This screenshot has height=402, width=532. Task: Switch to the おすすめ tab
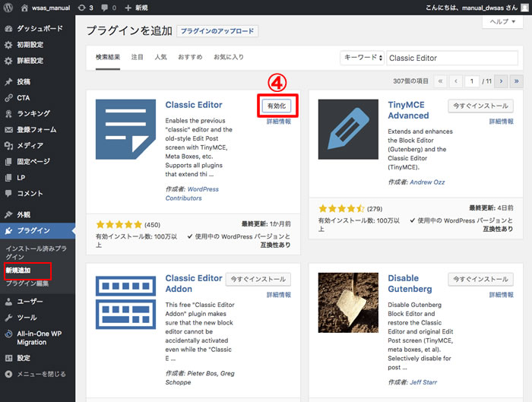[x=190, y=58]
